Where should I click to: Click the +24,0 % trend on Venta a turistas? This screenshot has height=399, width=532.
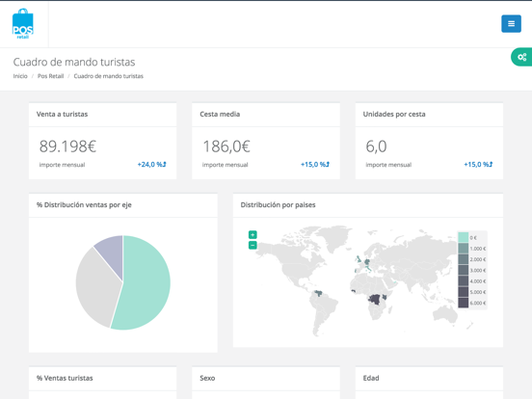pyautogui.click(x=151, y=165)
